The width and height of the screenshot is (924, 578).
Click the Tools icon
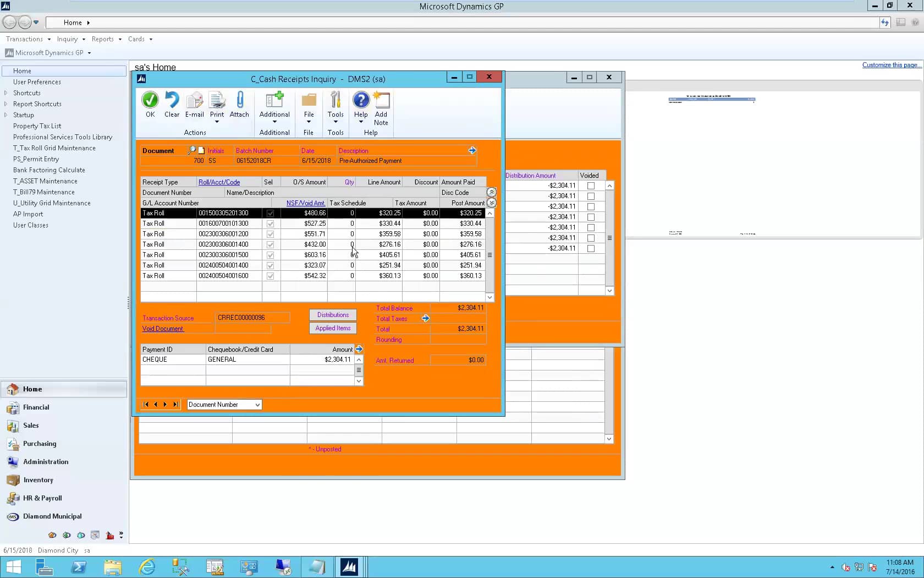point(335,100)
